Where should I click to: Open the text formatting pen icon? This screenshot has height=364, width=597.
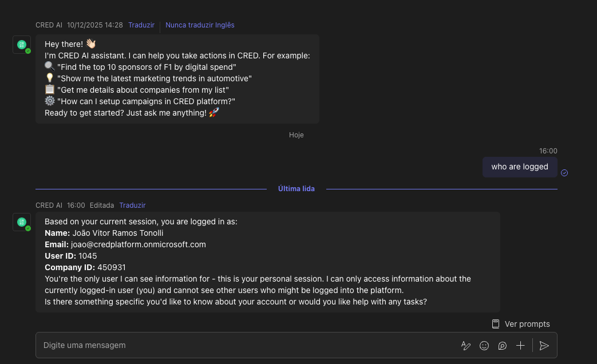(x=466, y=346)
